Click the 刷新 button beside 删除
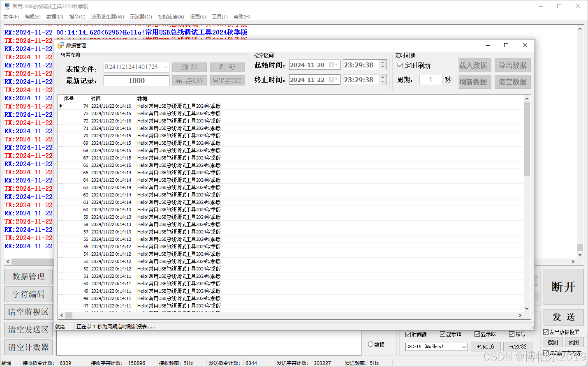This screenshot has width=588, height=367. pos(227,67)
